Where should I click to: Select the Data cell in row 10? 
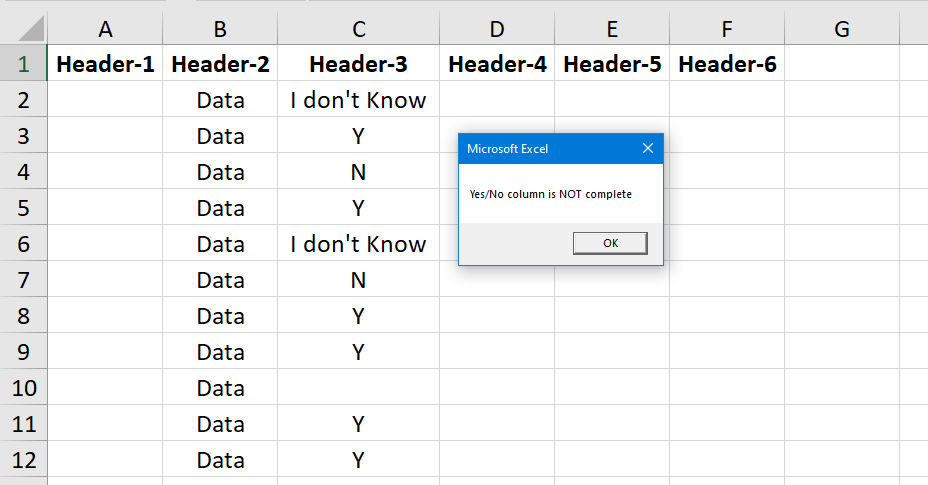pos(220,388)
